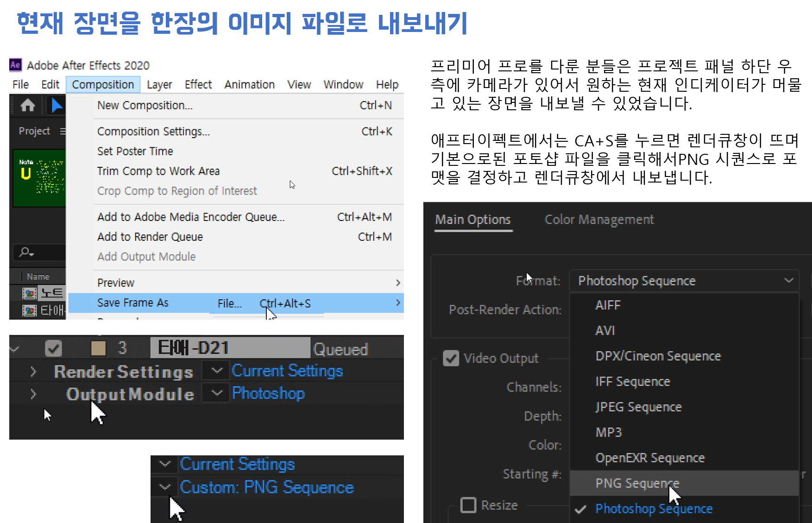Select OpenEXR Sequence format
This screenshot has height=523, width=812.
point(684,458)
